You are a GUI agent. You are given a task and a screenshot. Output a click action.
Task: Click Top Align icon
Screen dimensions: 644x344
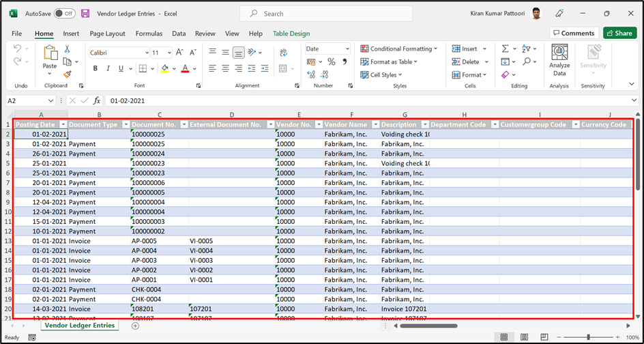(x=212, y=51)
